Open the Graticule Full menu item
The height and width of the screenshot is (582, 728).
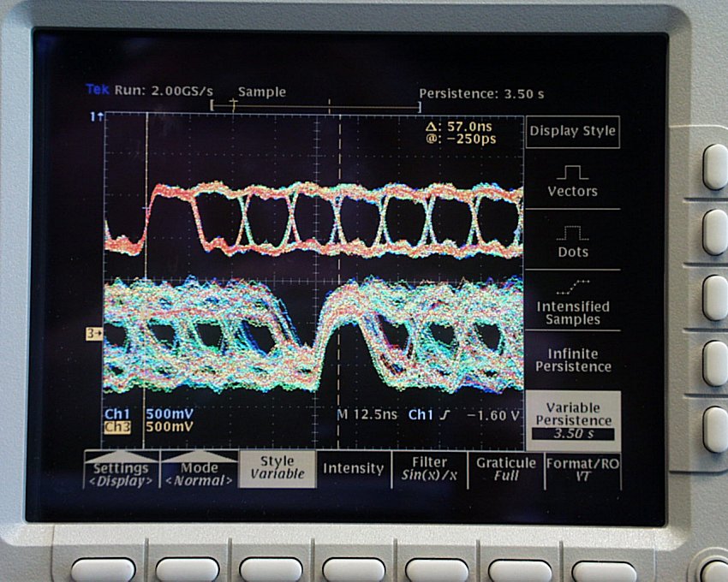tap(505, 469)
